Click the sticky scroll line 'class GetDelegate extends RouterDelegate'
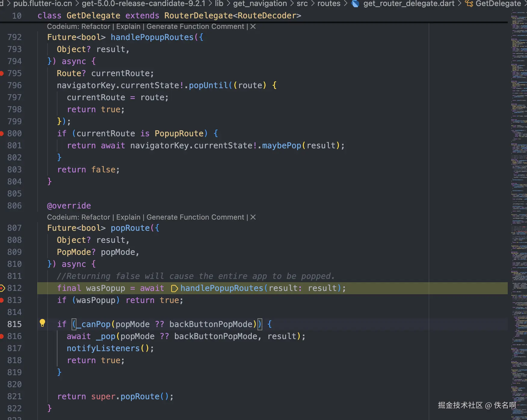The height and width of the screenshot is (420, 527). pos(169,16)
